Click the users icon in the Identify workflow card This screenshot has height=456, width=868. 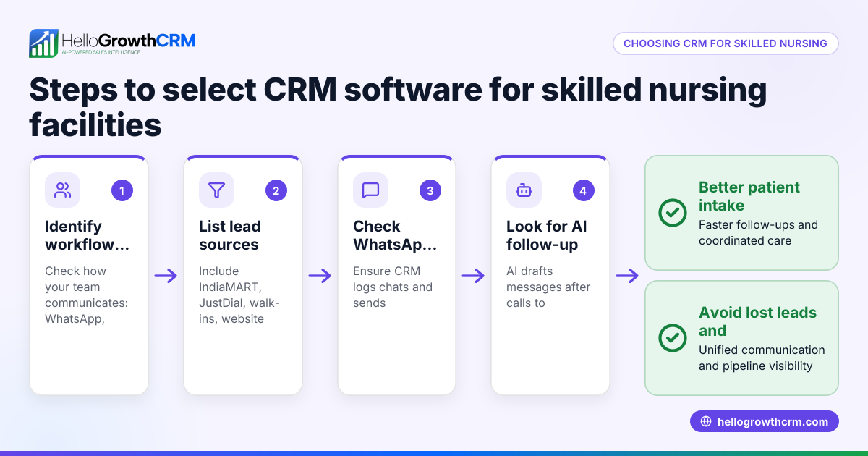pos(63,190)
